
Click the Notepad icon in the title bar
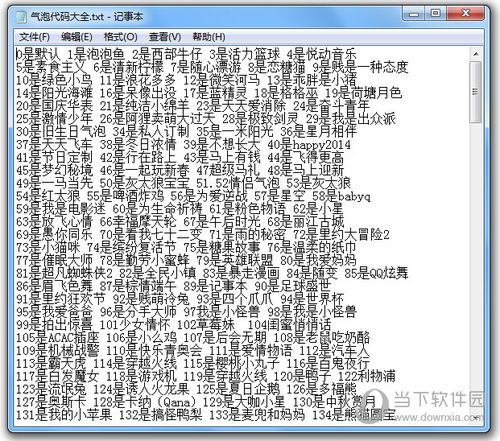(21, 16)
